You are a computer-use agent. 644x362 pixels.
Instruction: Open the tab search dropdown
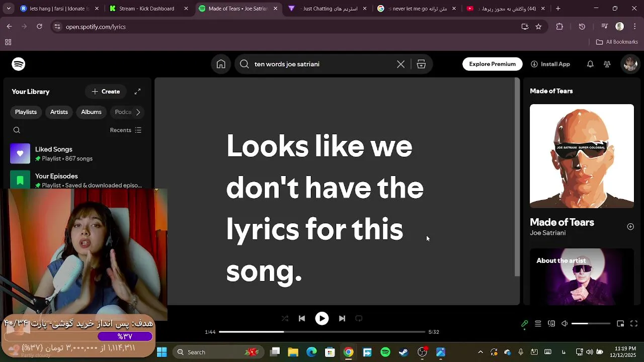8,9
